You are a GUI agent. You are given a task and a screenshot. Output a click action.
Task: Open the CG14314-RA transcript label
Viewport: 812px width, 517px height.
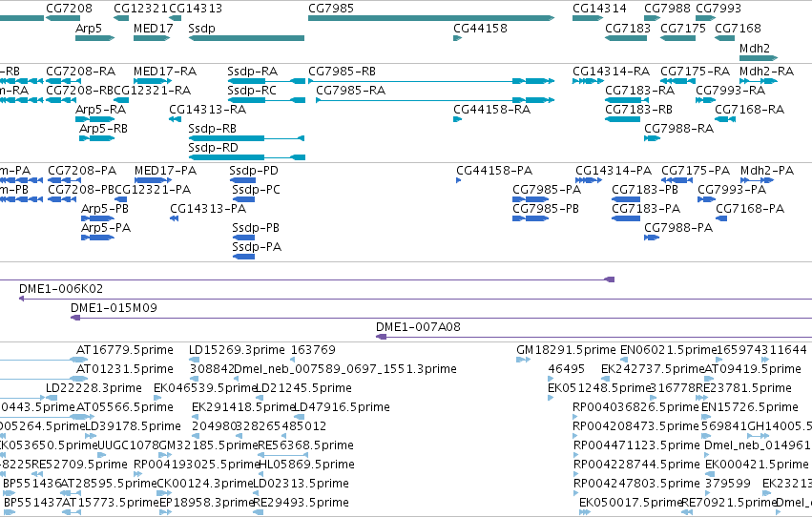click(x=611, y=71)
